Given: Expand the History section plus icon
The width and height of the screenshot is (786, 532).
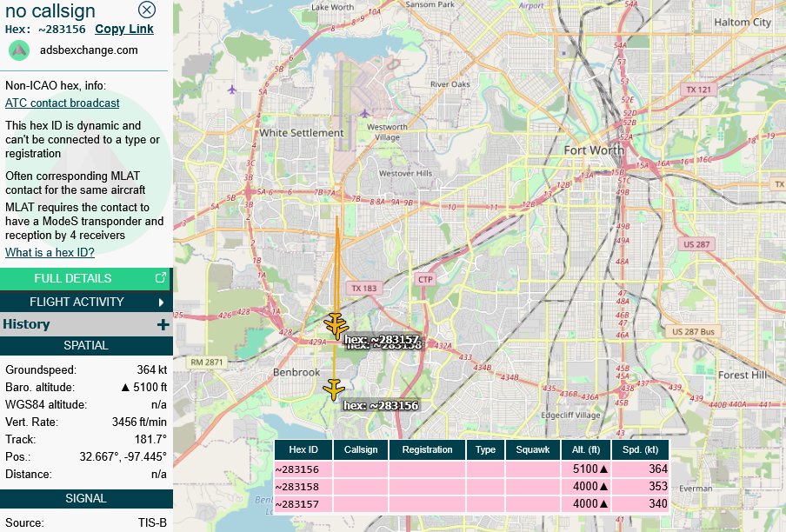Looking at the screenshot, I should tap(163, 324).
